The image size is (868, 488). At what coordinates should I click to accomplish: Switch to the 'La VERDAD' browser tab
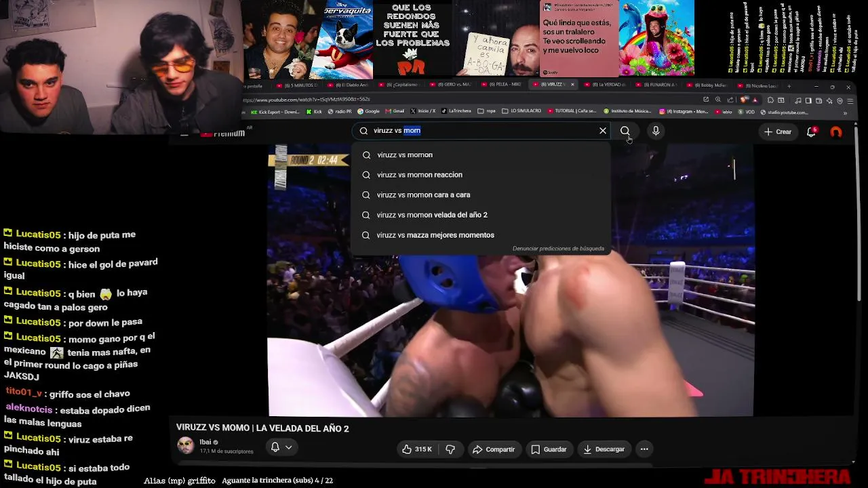click(x=604, y=85)
